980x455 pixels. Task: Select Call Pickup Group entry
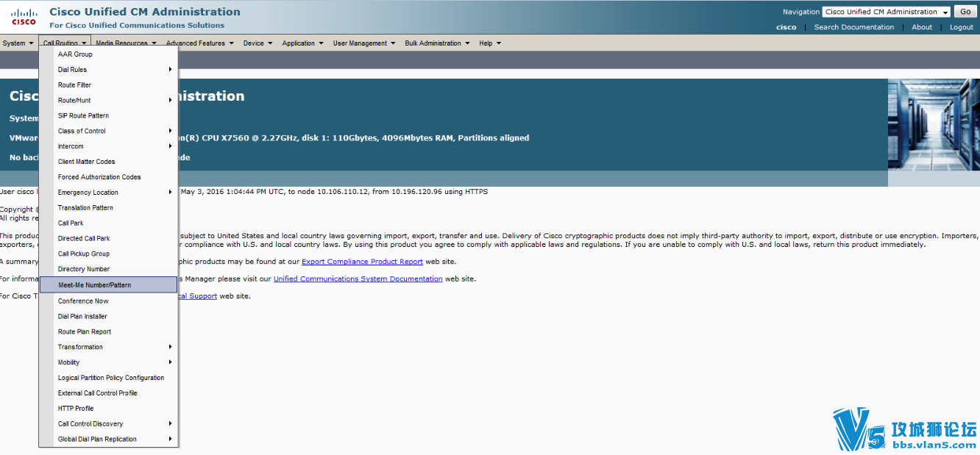(x=108, y=254)
